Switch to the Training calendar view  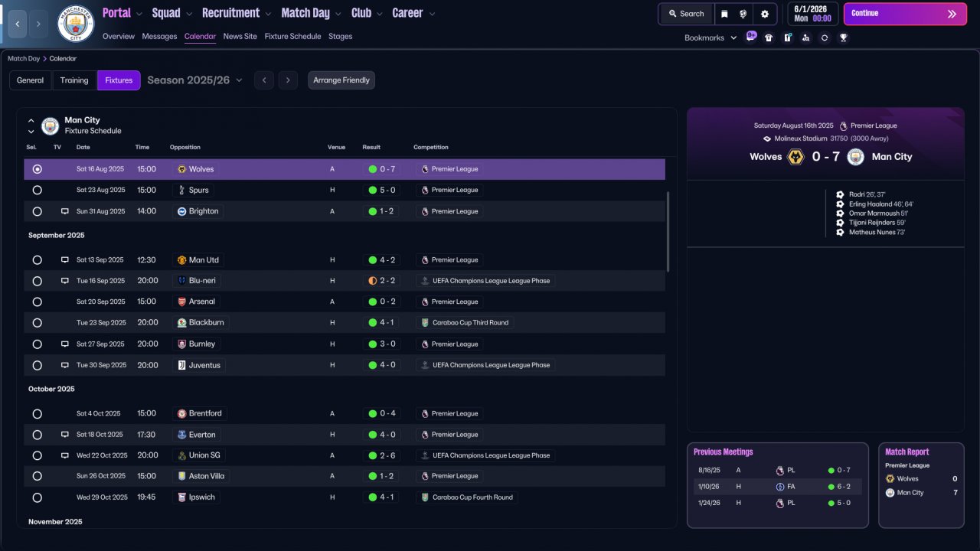74,80
